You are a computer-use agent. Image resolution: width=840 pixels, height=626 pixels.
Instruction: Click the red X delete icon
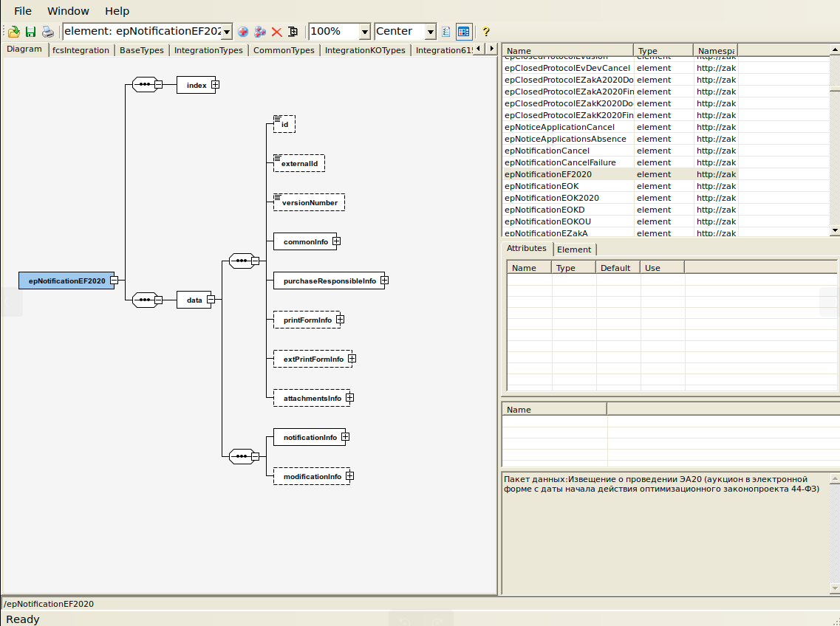pos(277,32)
